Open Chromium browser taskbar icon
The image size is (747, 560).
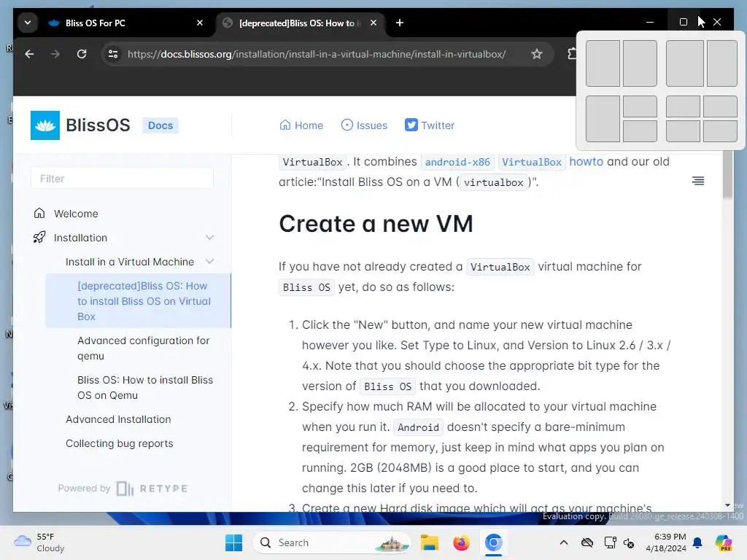(x=494, y=542)
